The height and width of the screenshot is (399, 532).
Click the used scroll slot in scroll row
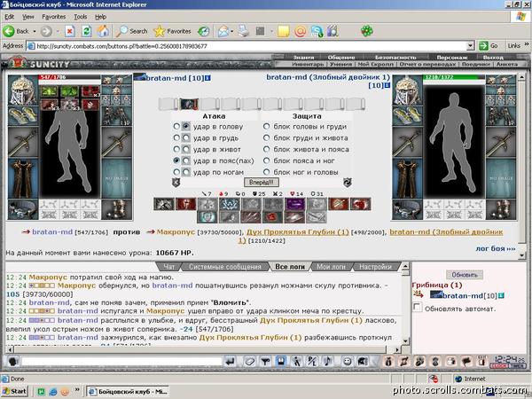[x=189, y=104]
